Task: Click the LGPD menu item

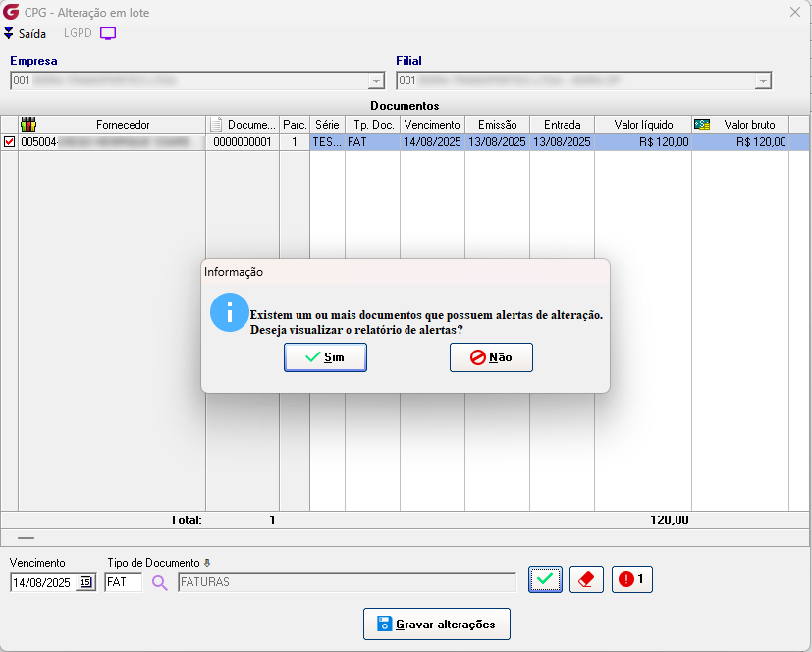Action: pyautogui.click(x=78, y=33)
